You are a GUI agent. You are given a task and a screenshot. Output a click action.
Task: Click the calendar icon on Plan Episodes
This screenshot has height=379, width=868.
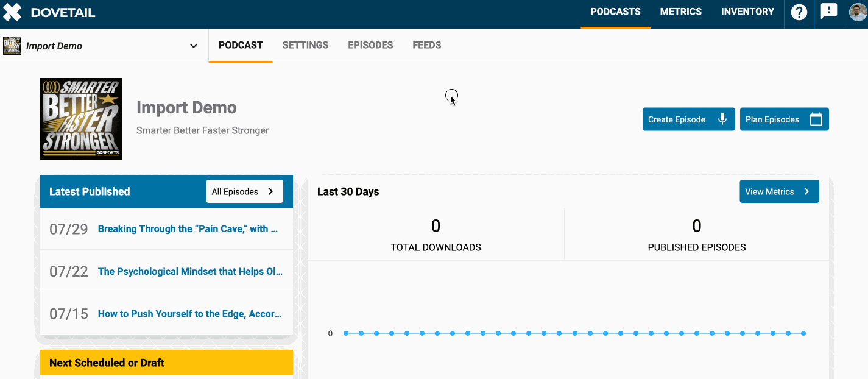tap(816, 119)
